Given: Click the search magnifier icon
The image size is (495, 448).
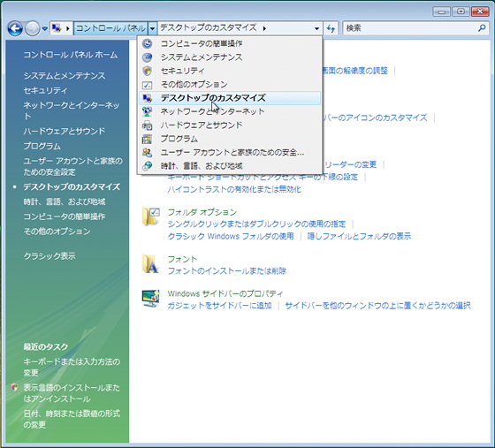Looking at the screenshot, I should (482, 28).
